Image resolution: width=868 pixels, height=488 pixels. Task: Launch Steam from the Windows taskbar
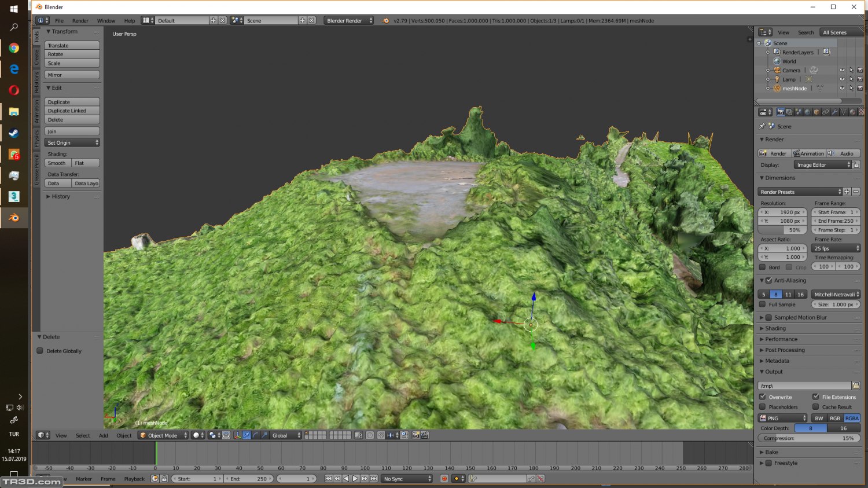pyautogui.click(x=14, y=133)
